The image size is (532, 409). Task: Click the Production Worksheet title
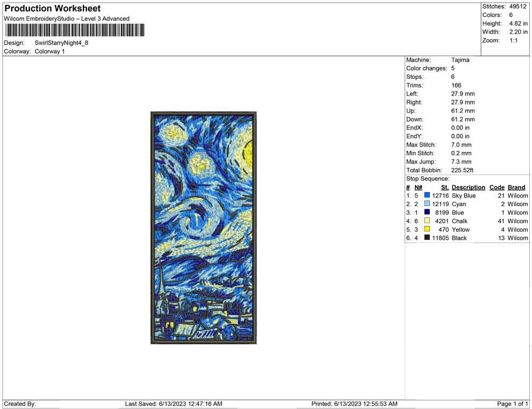(x=53, y=9)
